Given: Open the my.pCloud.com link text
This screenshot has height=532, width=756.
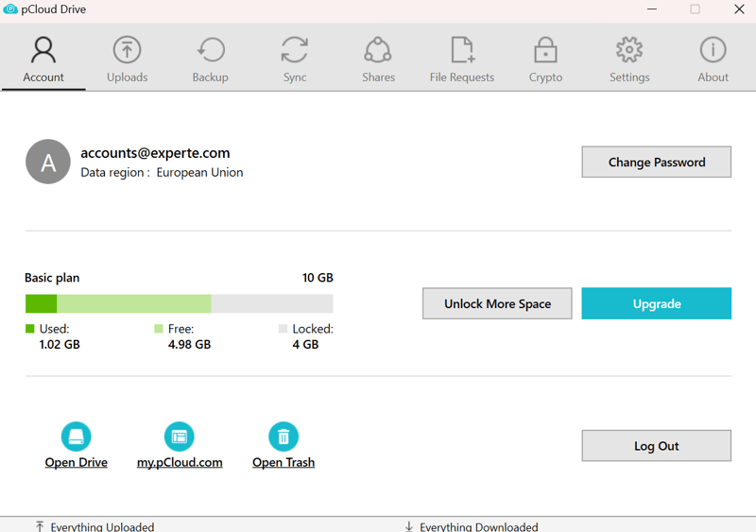Looking at the screenshot, I should (x=180, y=462).
